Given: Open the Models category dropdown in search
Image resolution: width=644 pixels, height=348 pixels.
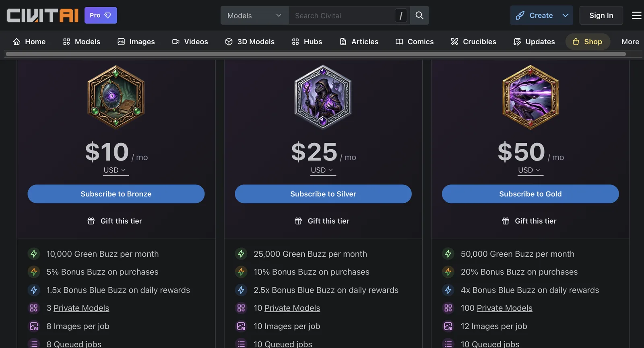Looking at the screenshot, I should (254, 15).
